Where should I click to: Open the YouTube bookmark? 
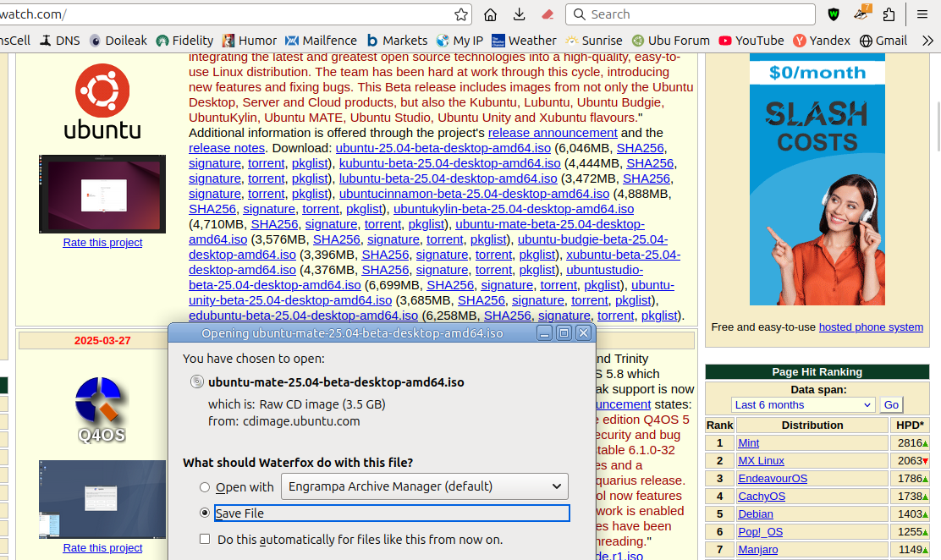coord(751,41)
